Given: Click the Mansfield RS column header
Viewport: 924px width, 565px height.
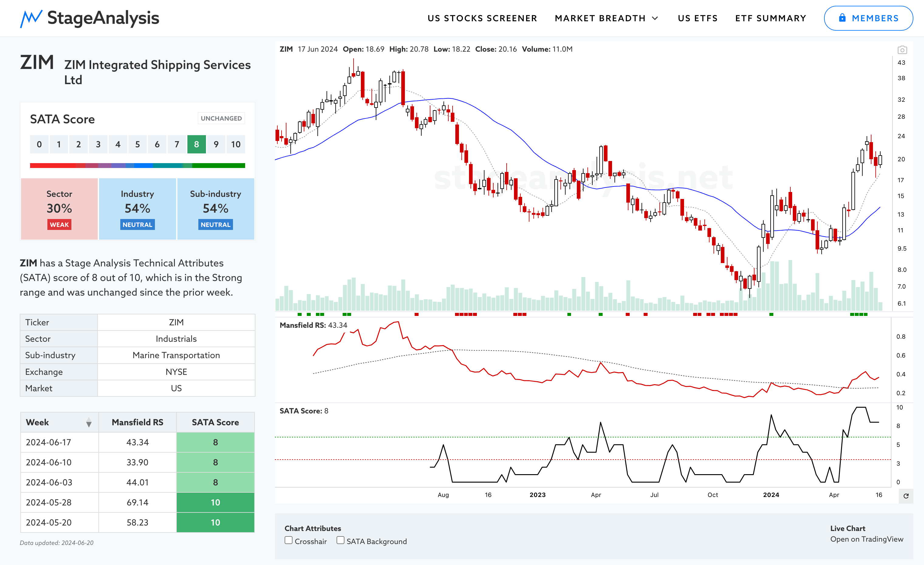Looking at the screenshot, I should [138, 422].
